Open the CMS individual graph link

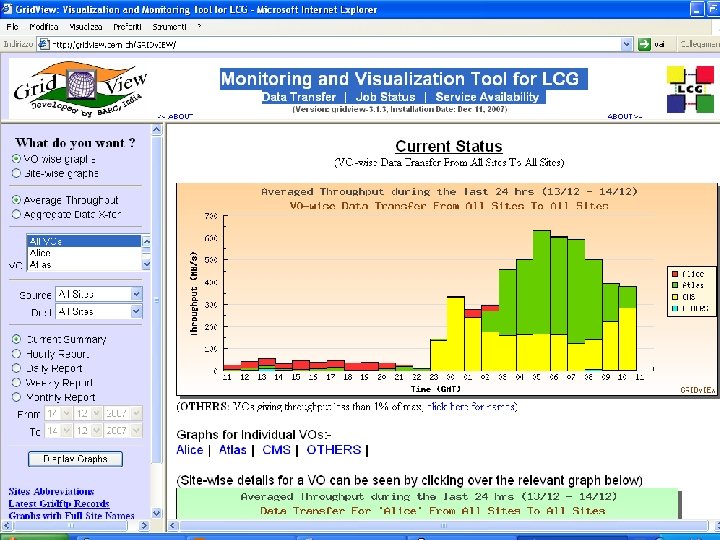[x=276, y=450]
